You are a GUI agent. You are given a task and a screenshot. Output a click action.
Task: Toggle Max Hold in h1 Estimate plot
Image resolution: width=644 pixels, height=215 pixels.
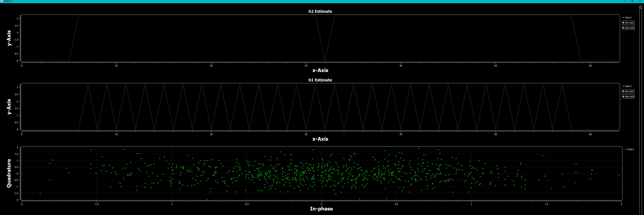[x=628, y=97]
